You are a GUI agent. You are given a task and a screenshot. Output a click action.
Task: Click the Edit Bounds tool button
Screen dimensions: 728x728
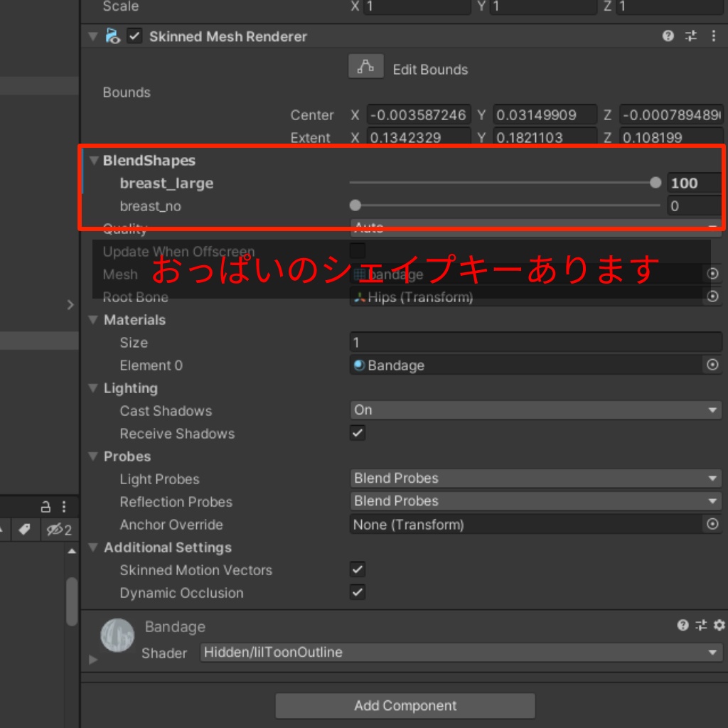click(x=366, y=66)
